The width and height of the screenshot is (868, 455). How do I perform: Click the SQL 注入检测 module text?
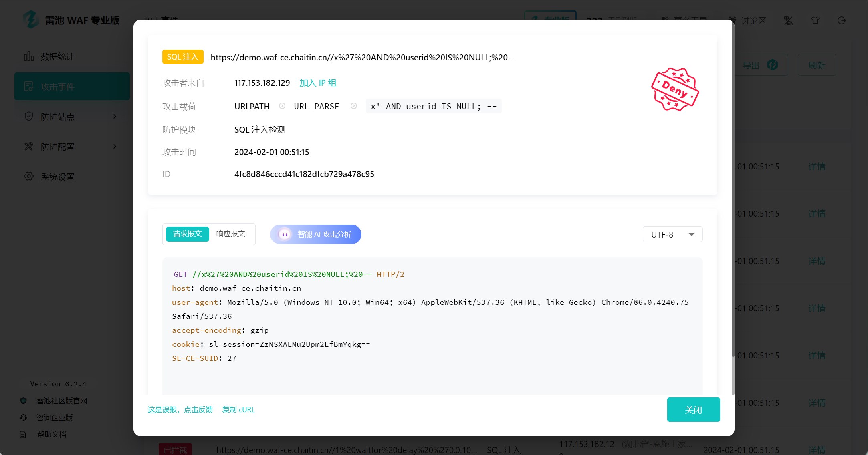260,130
